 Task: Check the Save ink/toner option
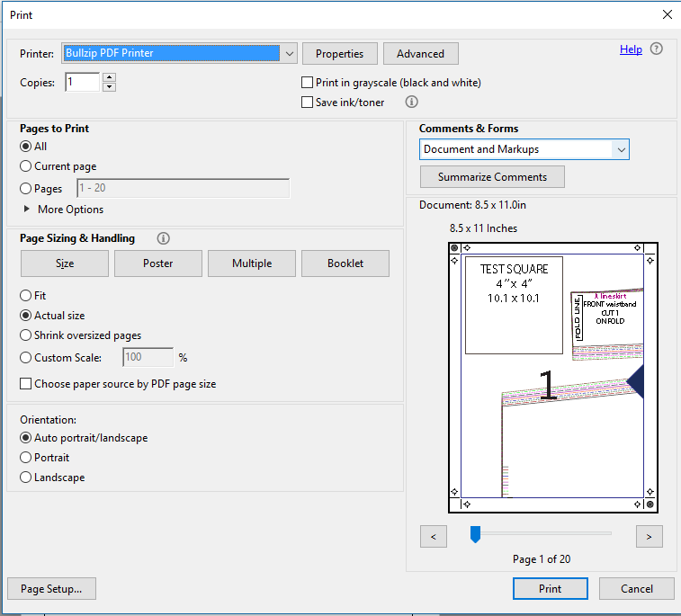pos(307,103)
